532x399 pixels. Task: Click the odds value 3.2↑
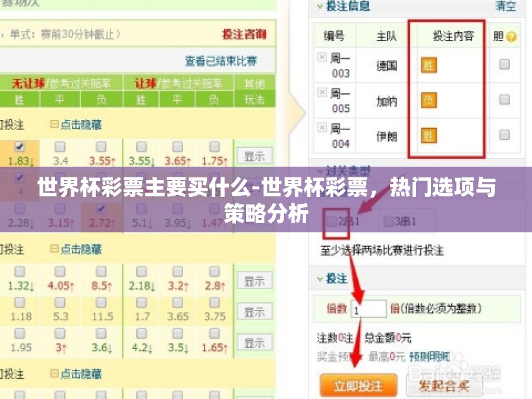click(x=177, y=286)
